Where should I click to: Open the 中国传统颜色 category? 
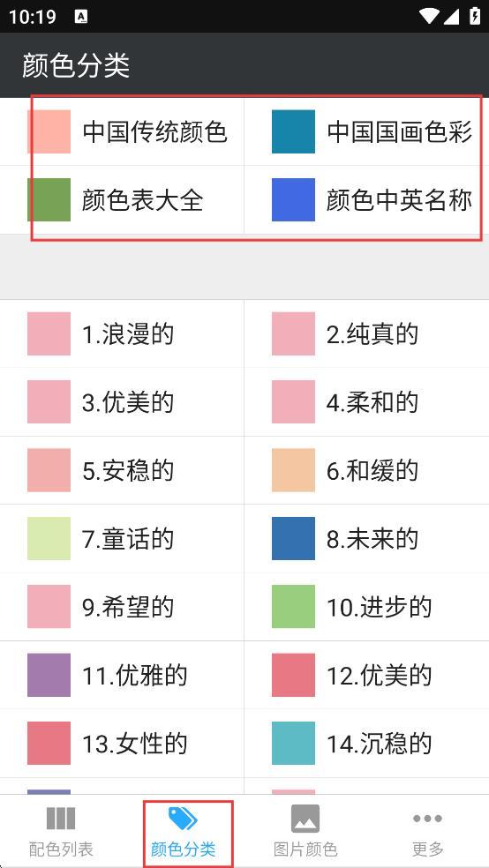[x=122, y=131]
